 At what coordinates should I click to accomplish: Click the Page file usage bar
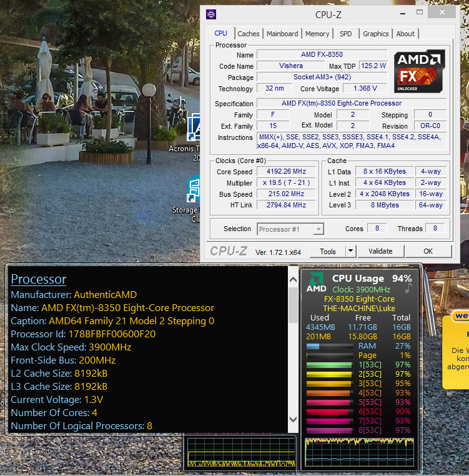(x=330, y=355)
